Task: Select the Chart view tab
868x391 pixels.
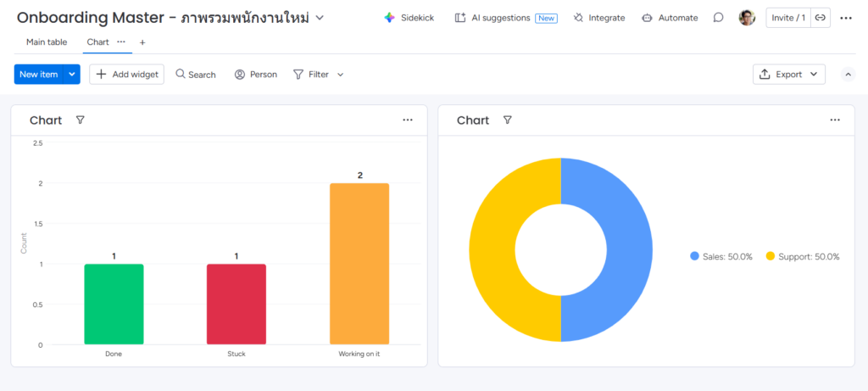Action: coord(97,42)
